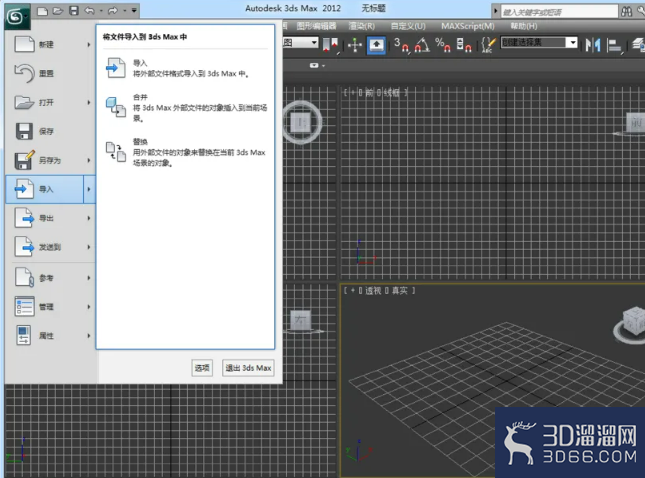
Task: Click the 线框 wireframe label in front viewport
Action: click(x=392, y=93)
